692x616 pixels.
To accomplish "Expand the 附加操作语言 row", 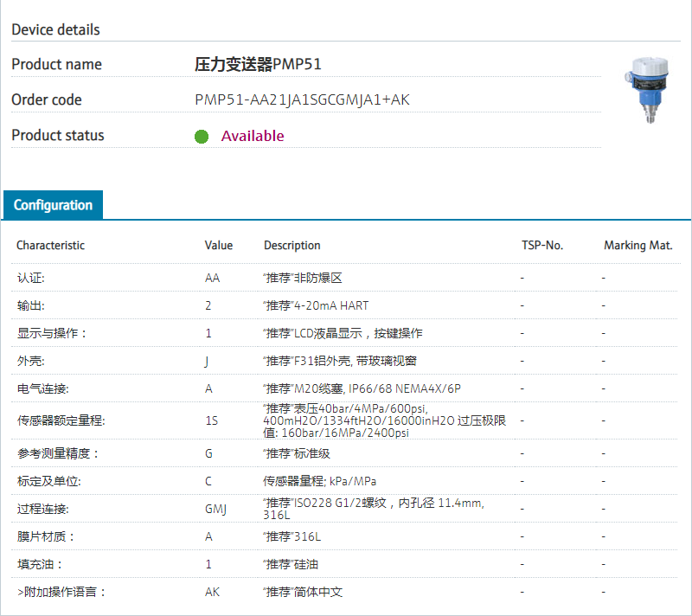I will [x=61, y=592].
